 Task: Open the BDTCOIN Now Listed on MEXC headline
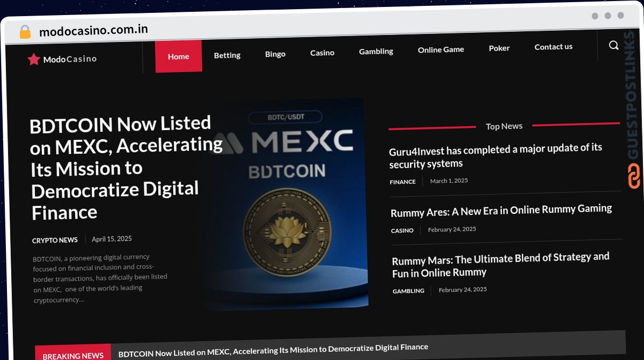tap(126, 168)
